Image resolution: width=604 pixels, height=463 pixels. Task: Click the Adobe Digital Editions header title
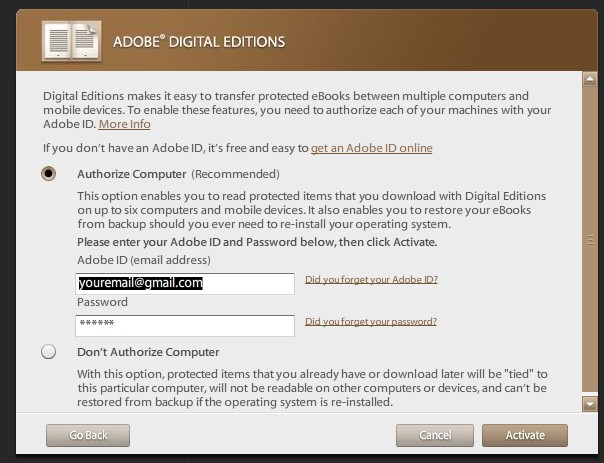click(200, 42)
